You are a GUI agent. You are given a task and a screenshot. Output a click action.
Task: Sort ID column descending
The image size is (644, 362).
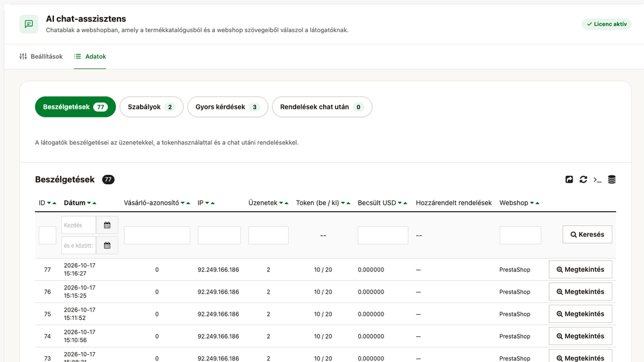49,203
